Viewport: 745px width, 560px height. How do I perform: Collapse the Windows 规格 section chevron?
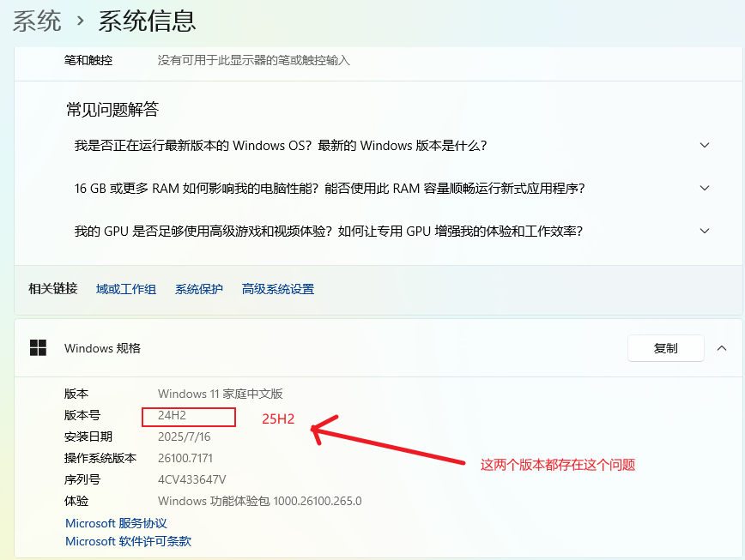click(722, 348)
